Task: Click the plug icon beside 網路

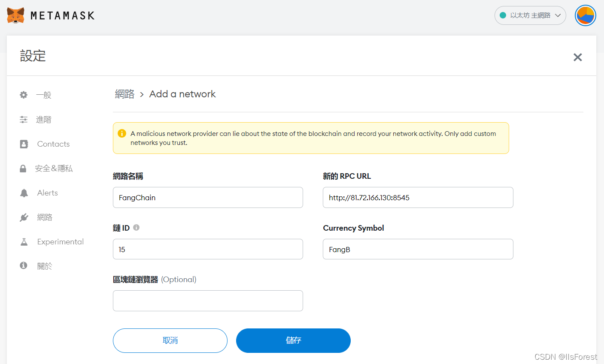Action: [23, 217]
